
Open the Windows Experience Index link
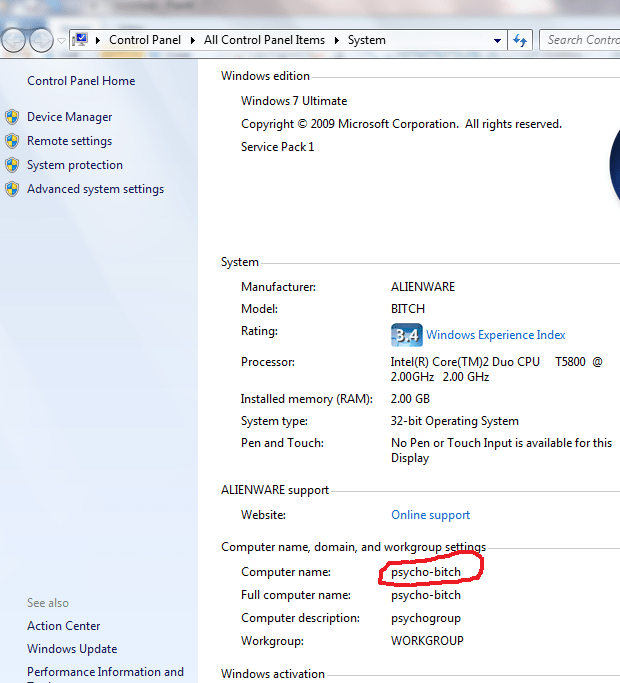[x=495, y=335]
